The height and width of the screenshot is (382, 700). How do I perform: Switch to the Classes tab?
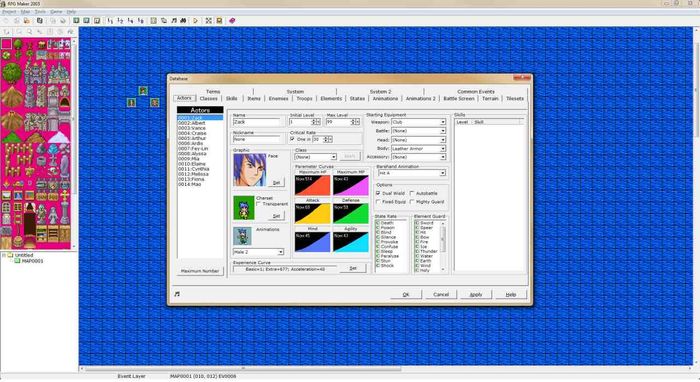pyautogui.click(x=208, y=98)
